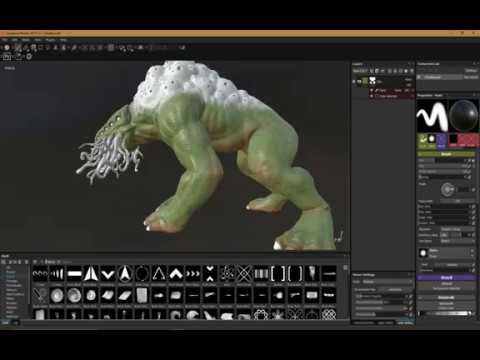Pick the triple right-arrows alpha in shelf
The height and width of the screenshot is (360, 480).
pos(193,274)
